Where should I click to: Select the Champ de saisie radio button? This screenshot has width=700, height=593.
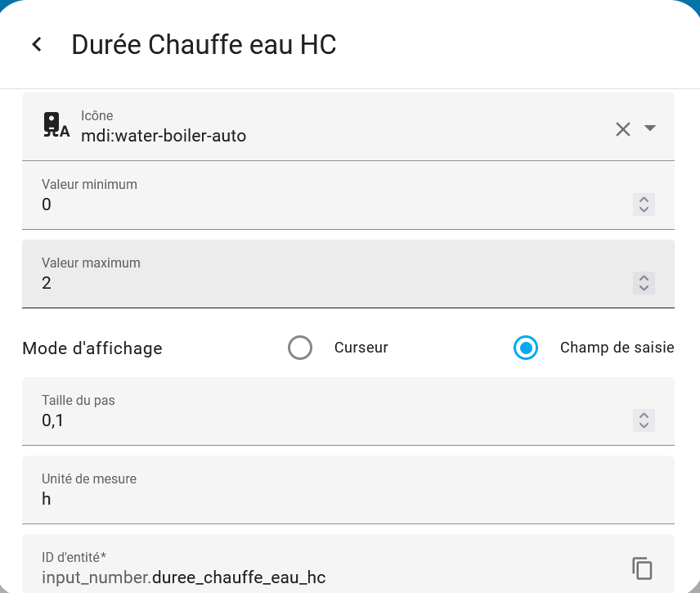(x=526, y=348)
